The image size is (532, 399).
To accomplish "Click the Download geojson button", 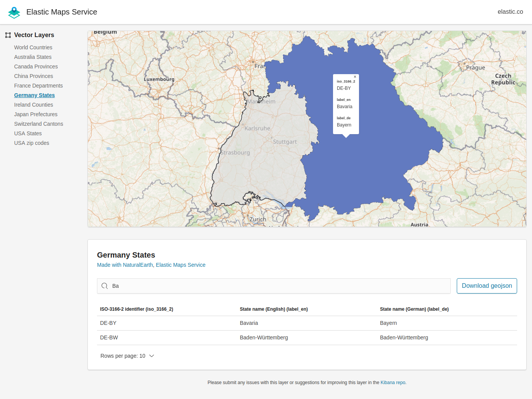I will point(487,285).
